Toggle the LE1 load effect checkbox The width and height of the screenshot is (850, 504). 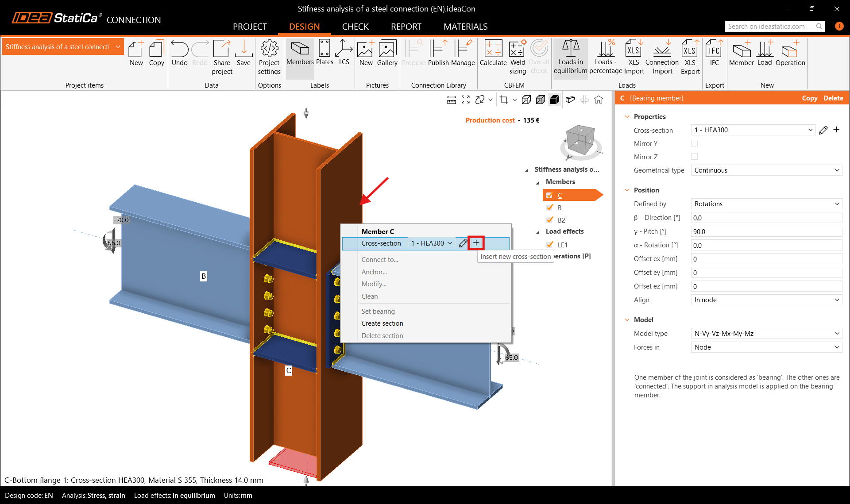(x=549, y=244)
